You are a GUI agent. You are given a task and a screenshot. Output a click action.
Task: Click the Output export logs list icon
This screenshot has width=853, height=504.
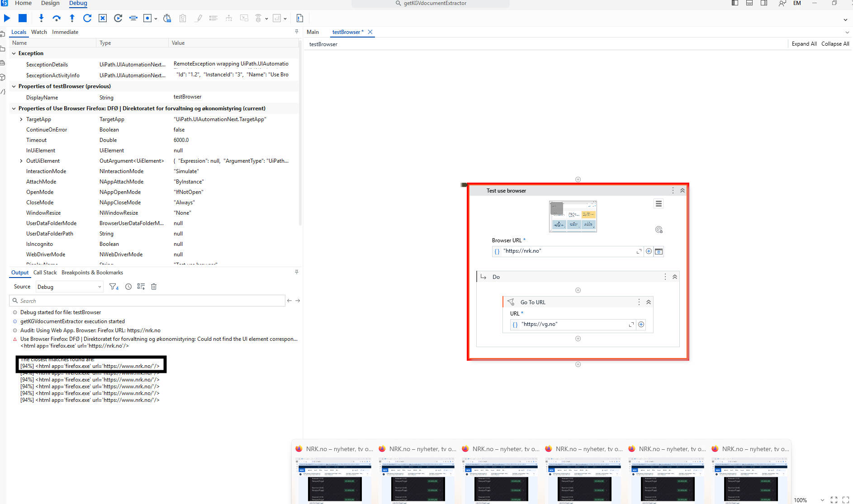click(x=141, y=287)
